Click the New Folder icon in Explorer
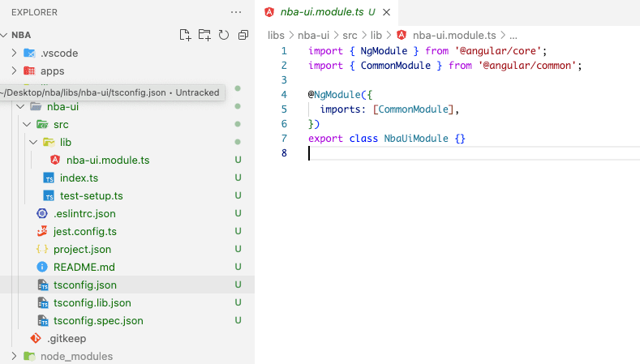This screenshot has width=640, height=364. click(204, 35)
